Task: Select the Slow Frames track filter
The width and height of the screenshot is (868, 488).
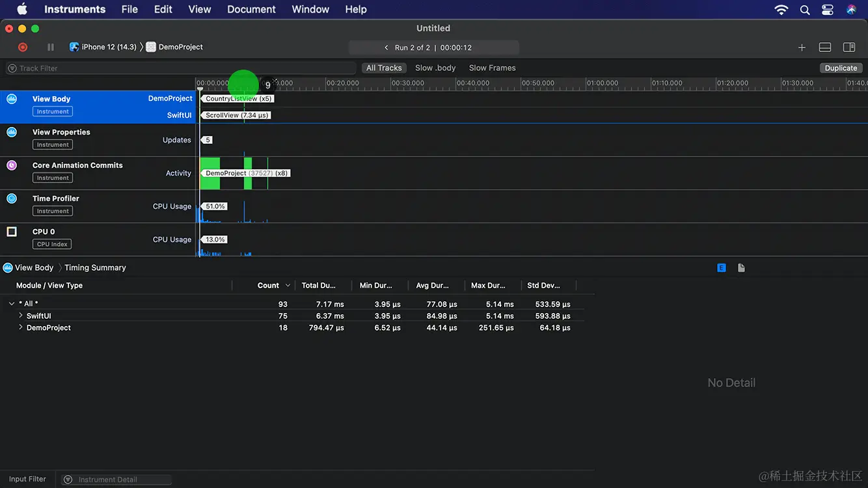Action: [493, 68]
